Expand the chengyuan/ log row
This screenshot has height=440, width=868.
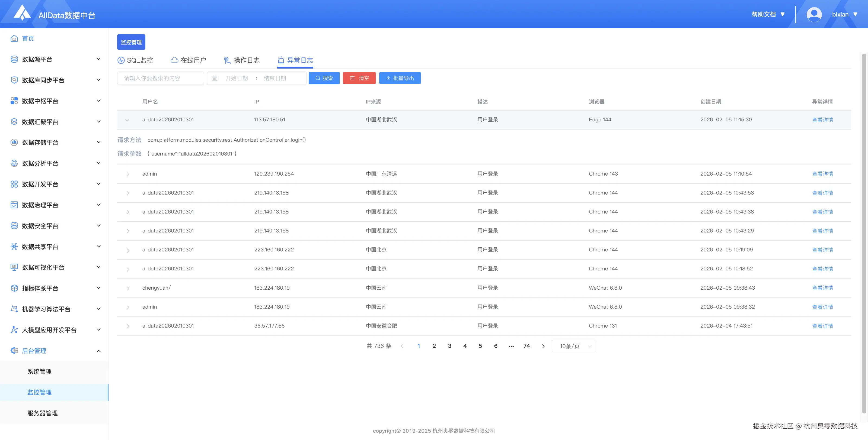click(x=128, y=289)
